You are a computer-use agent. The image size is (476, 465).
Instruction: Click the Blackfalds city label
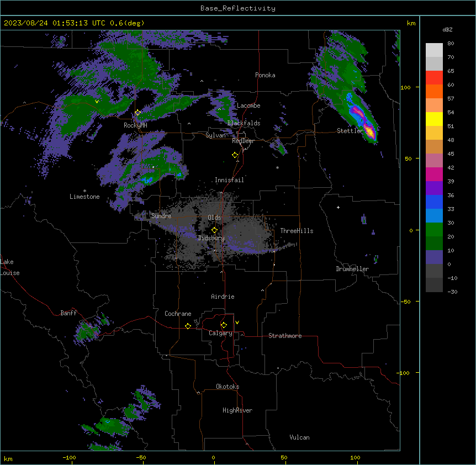coord(244,123)
